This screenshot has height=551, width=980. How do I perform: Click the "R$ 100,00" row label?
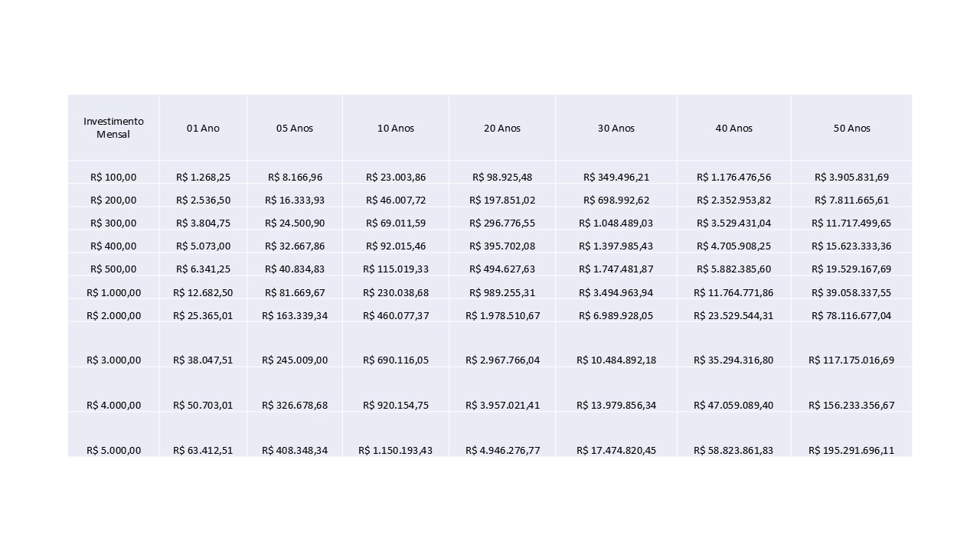click(113, 178)
